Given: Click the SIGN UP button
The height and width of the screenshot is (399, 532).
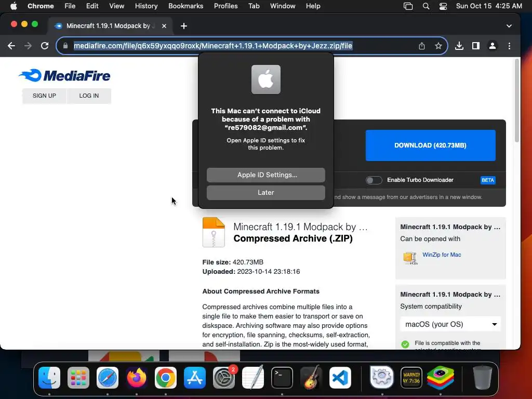Looking at the screenshot, I should click(45, 96).
